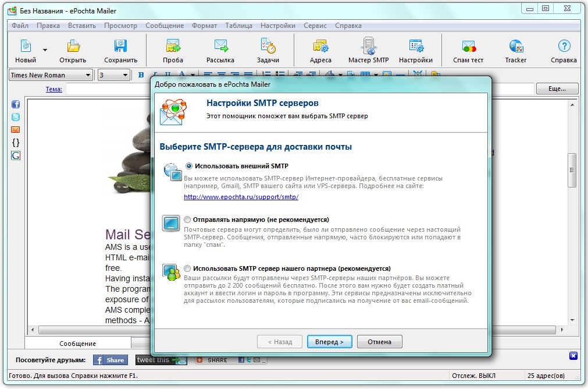Open the Задачи scheduler icon
The image size is (588, 389).
point(268,46)
